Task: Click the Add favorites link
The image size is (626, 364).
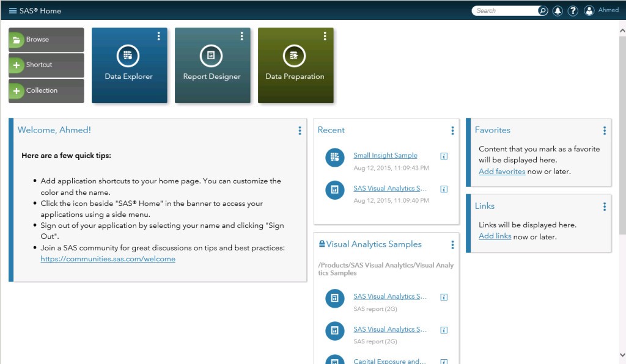Action: click(x=502, y=172)
